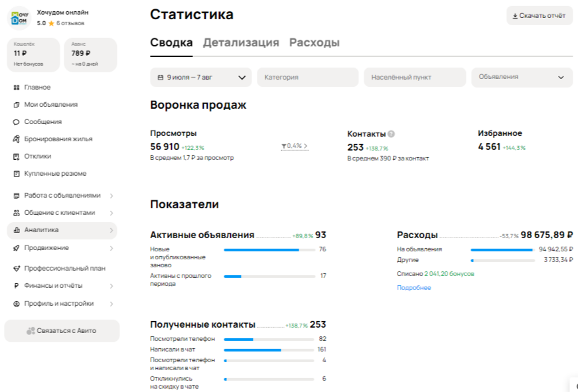Click the Скачать отчёт button

coord(540,16)
